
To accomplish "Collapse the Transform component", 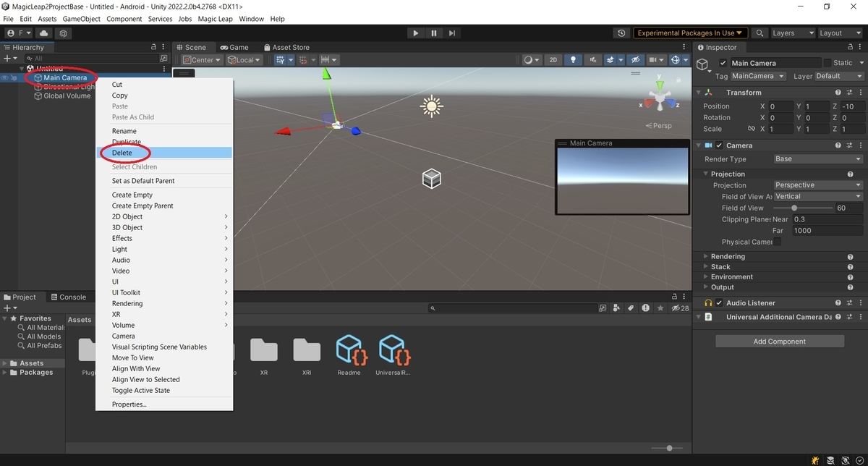I will tap(699, 93).
